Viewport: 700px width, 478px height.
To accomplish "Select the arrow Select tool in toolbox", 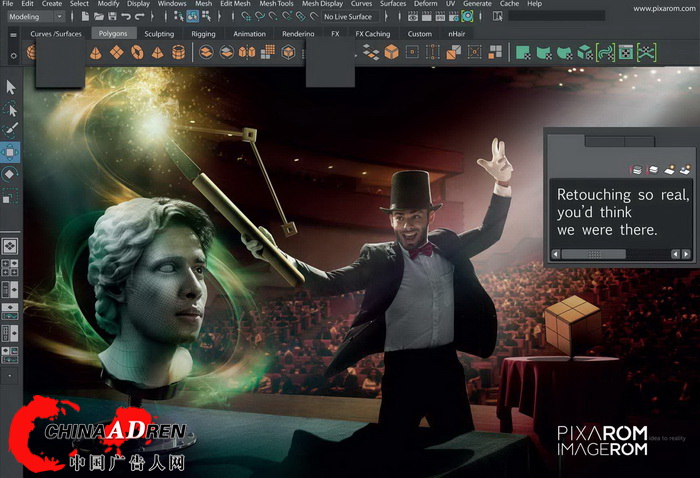I will pyautogui.click(x=11, y=88).
